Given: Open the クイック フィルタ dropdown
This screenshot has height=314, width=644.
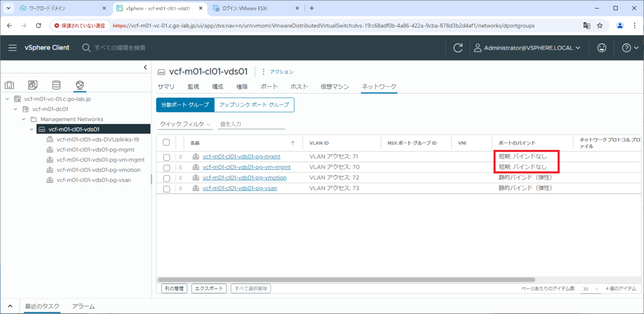Looking at the screenshot, I should point(185,124).
